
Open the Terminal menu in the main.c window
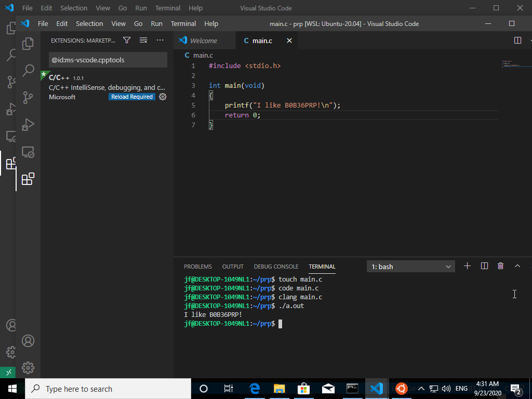point(183,23)
